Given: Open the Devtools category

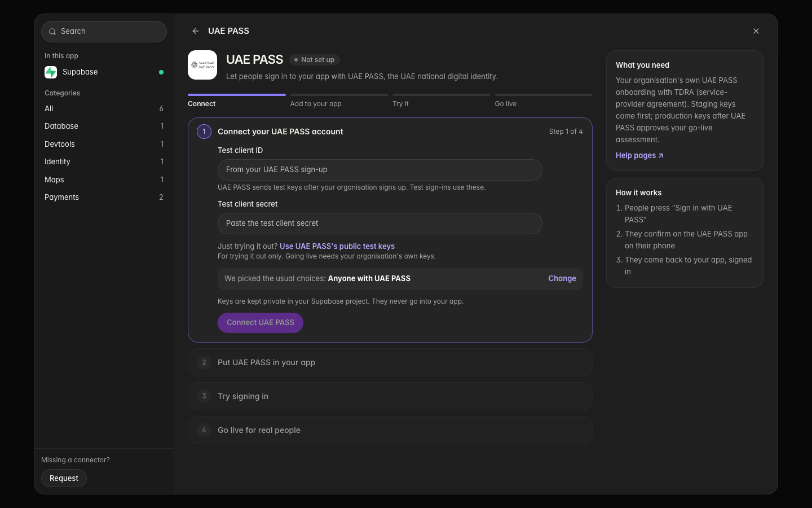Looking at the screenshot, I should [x=104, y=144].
